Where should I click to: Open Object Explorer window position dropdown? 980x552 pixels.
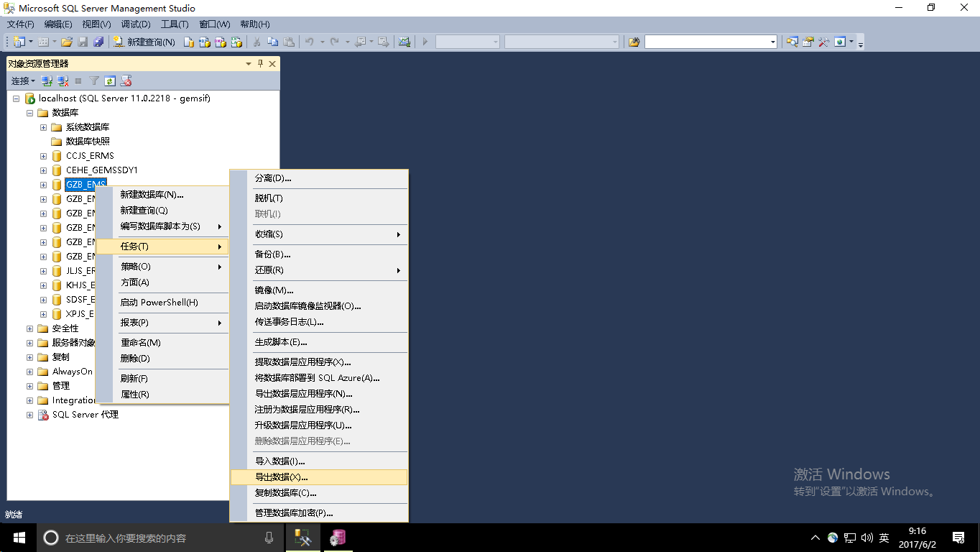pyautogui.click(x=249, y=63)
